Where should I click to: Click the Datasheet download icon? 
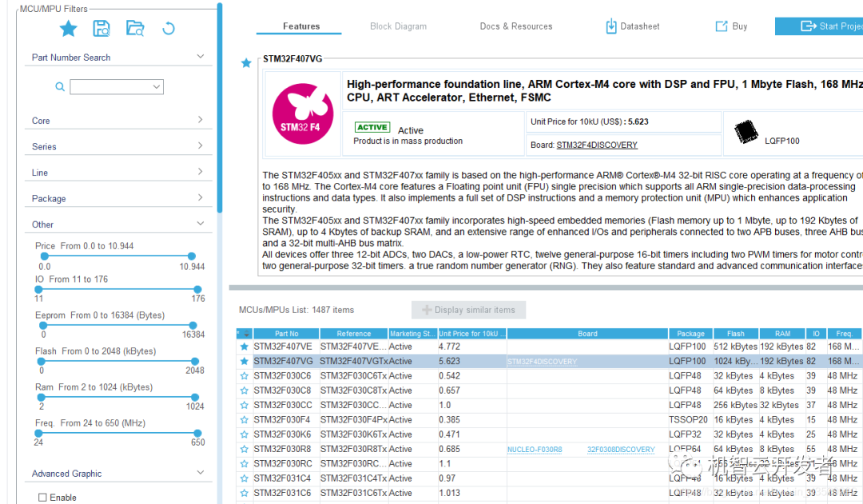coord(611,26)
